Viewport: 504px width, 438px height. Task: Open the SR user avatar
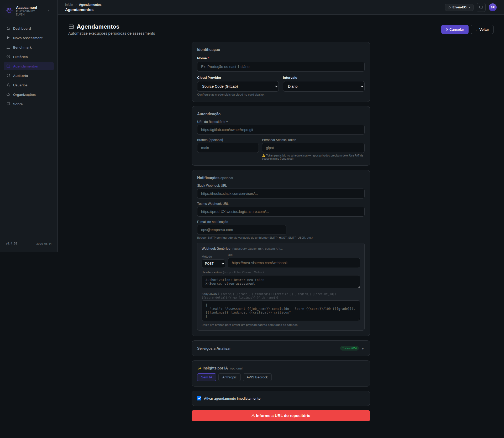[x=493, y=7]
